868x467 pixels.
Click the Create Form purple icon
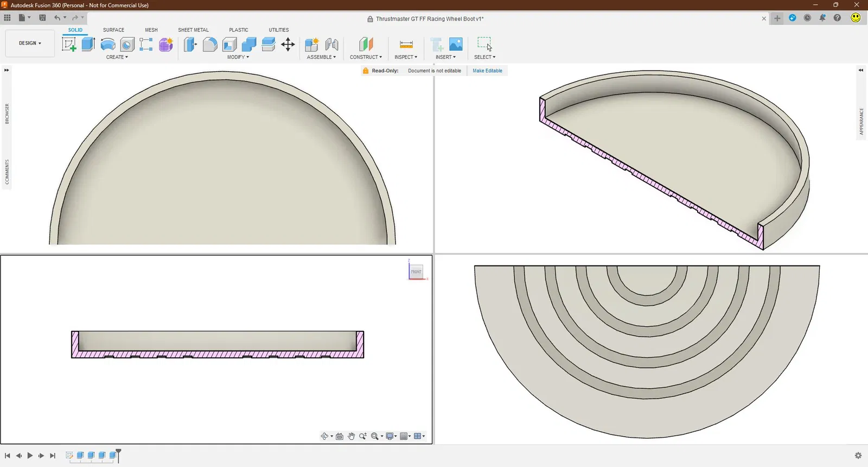pos(166,45)
